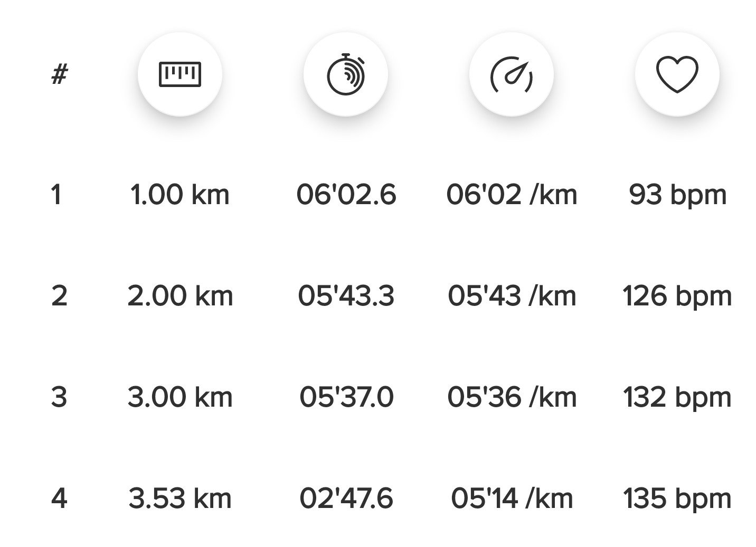Click the 126 bpm heart rate

click(x=677, y=296)
